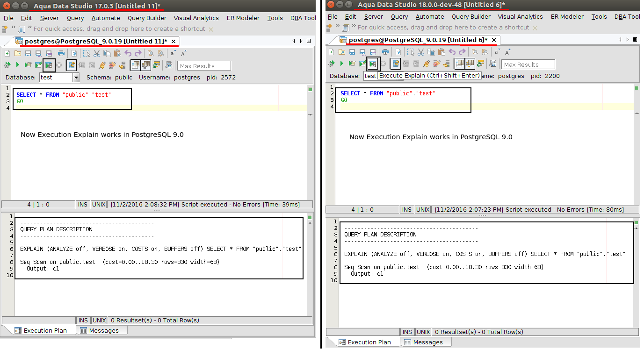Viewport: 644px width, 349px height.
Task: Toggle the grid results view button in 17.0.3 window
Action: (136, 65)
